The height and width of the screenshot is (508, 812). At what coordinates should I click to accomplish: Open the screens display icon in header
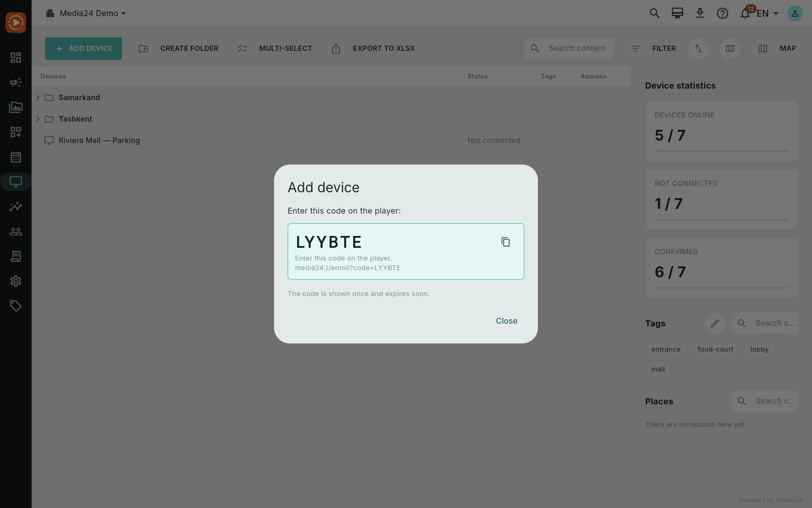pos(677,14)
